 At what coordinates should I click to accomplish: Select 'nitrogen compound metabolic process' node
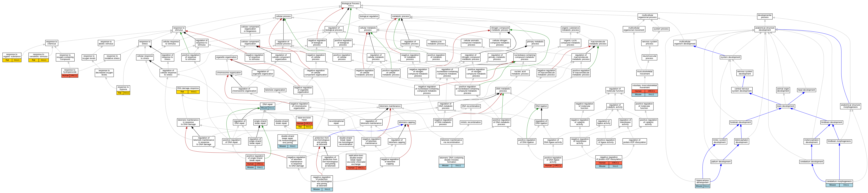pos(500,29)
